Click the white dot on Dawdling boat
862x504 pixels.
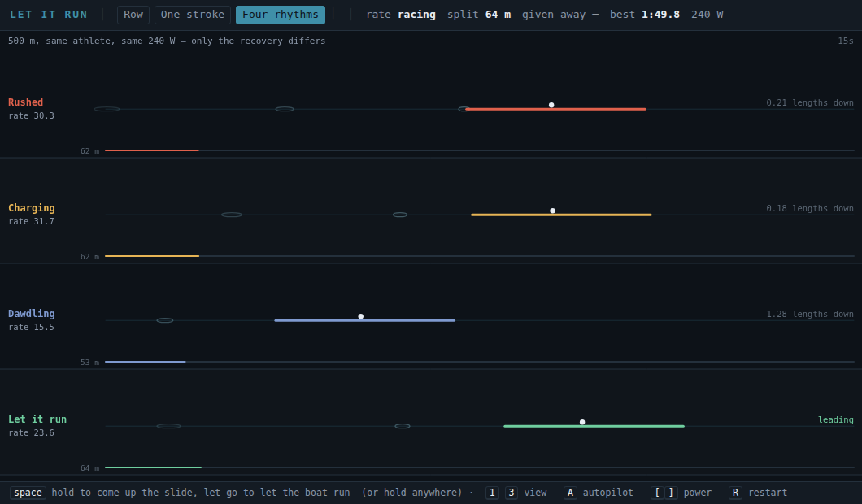360,316
